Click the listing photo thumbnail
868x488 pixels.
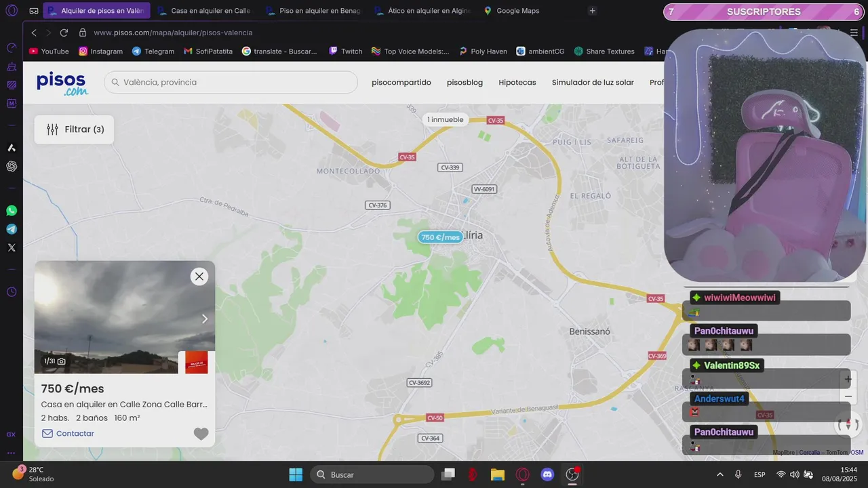click(x=125, y=317)
